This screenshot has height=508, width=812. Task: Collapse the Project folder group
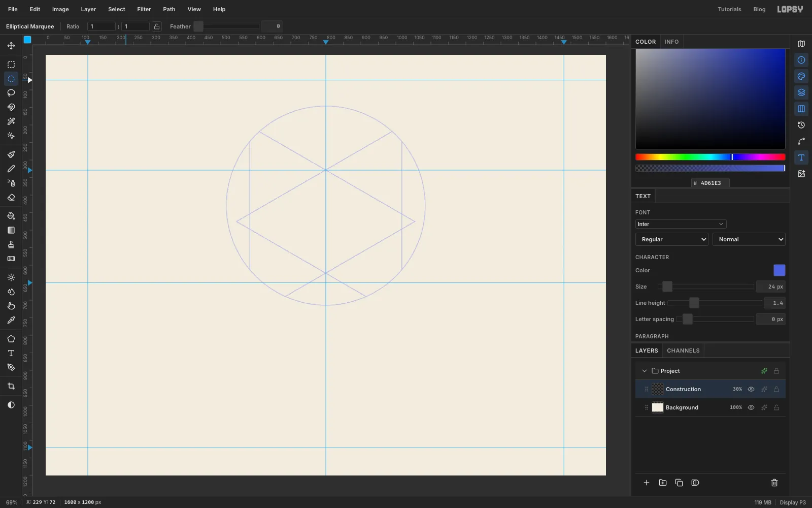[x=645, y=371]
